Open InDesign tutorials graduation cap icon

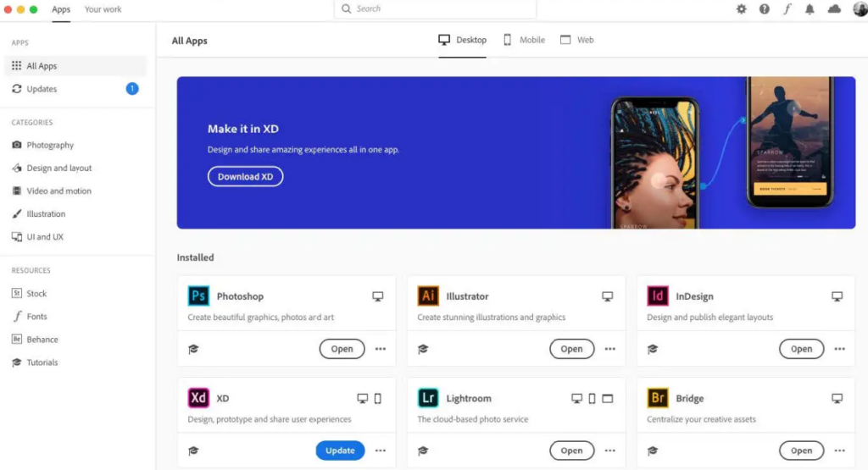[653, 349]
